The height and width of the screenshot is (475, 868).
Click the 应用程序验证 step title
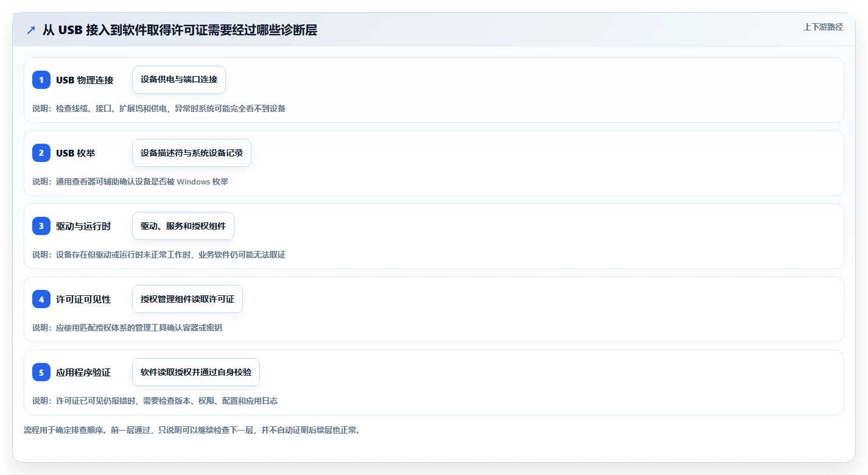pos(83,372)
